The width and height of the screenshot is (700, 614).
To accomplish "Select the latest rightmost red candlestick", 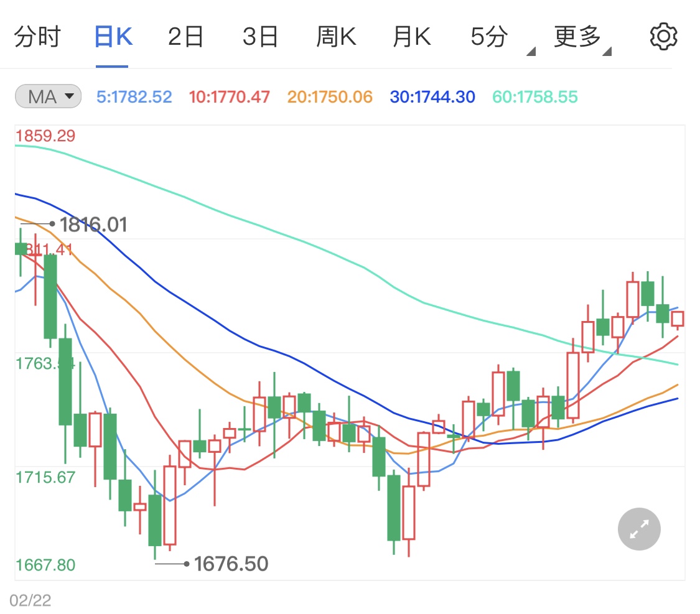I will tap(677, 319).
